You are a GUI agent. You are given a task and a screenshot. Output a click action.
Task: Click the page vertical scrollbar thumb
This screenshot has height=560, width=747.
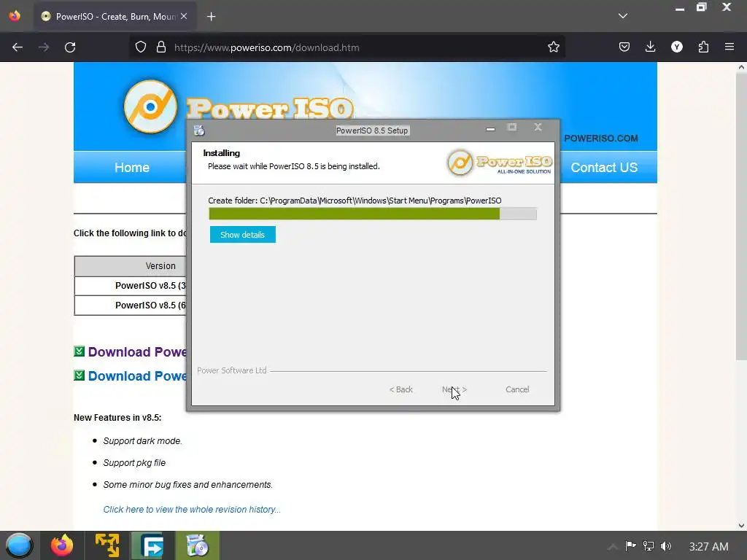coord(741,217)
